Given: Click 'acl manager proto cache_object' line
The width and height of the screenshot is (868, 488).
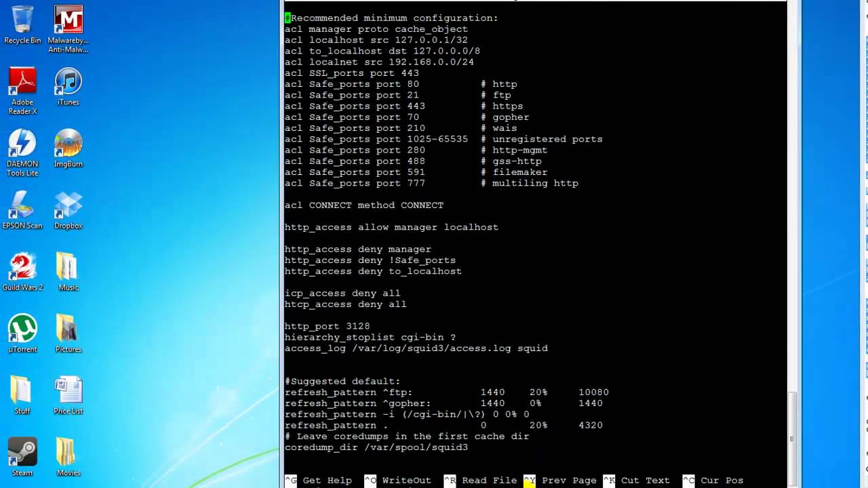Looking at the screenshot, I should pos(376,29).
